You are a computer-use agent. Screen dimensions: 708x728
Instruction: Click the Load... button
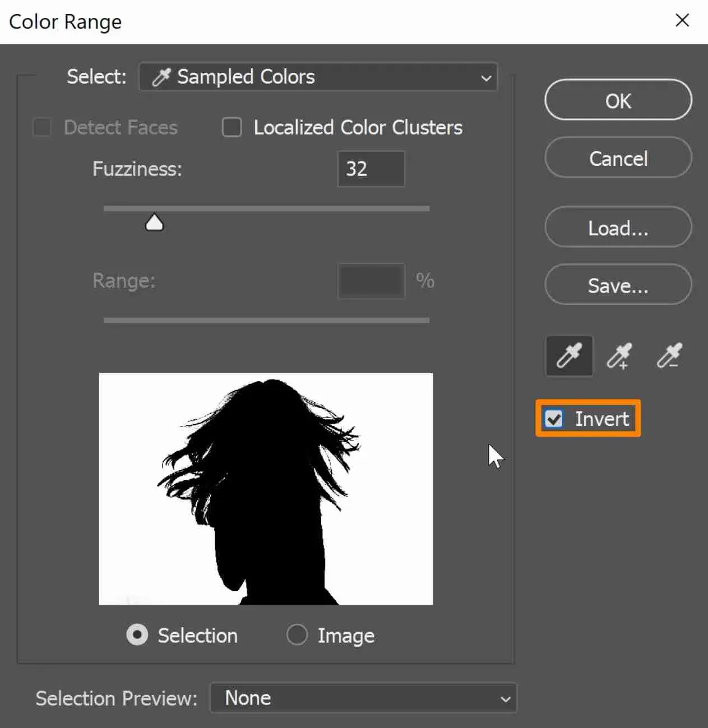click(618, 228)
